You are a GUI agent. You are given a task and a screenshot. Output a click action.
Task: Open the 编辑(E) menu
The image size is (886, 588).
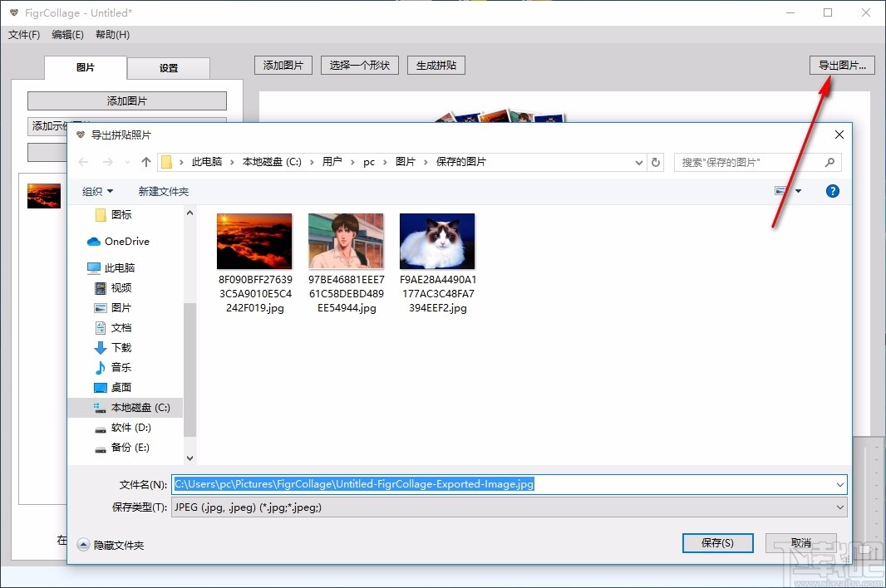[67, 34]
